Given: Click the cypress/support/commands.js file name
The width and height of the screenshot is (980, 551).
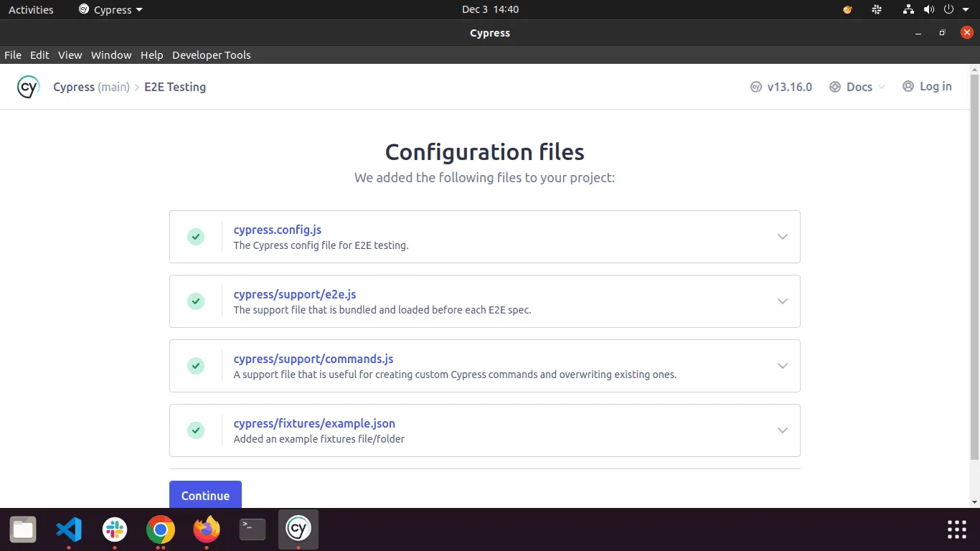Looking at the screenshot, I should point(314,359).
